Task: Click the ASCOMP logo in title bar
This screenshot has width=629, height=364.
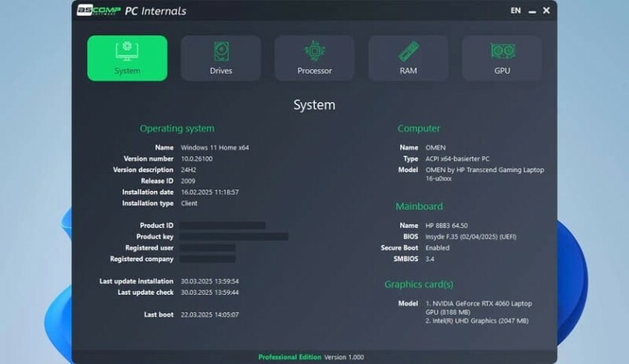Action: coord(98,11)
